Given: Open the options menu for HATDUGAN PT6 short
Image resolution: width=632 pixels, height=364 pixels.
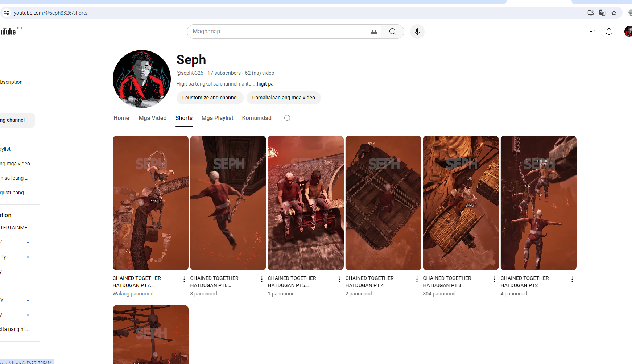Looking at the screenshot, I should [262, 279].
